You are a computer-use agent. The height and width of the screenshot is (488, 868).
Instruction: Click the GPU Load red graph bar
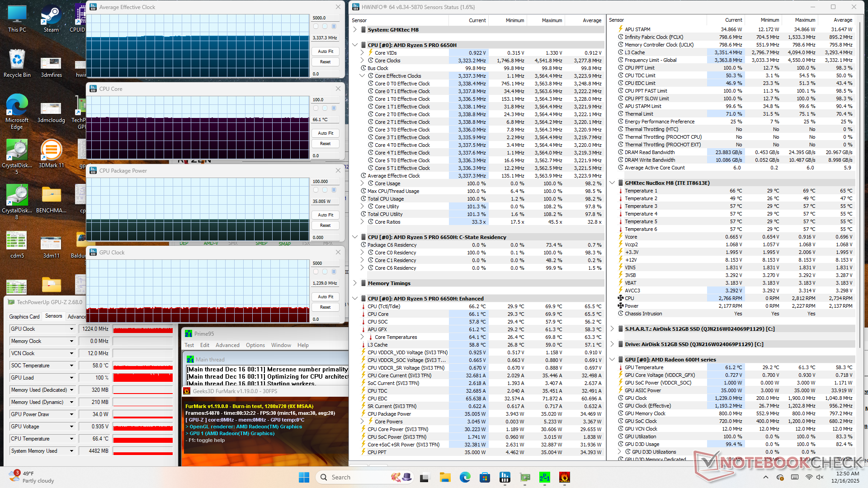(143, 378)
